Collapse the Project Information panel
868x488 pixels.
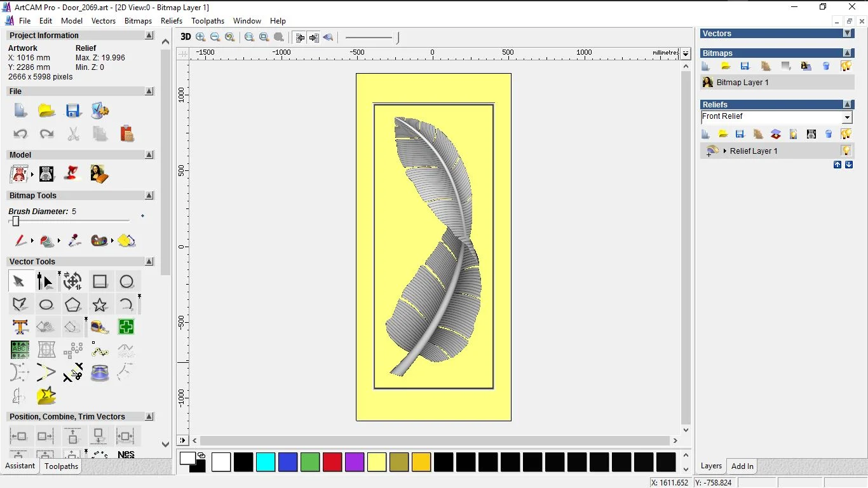point(149,36)
